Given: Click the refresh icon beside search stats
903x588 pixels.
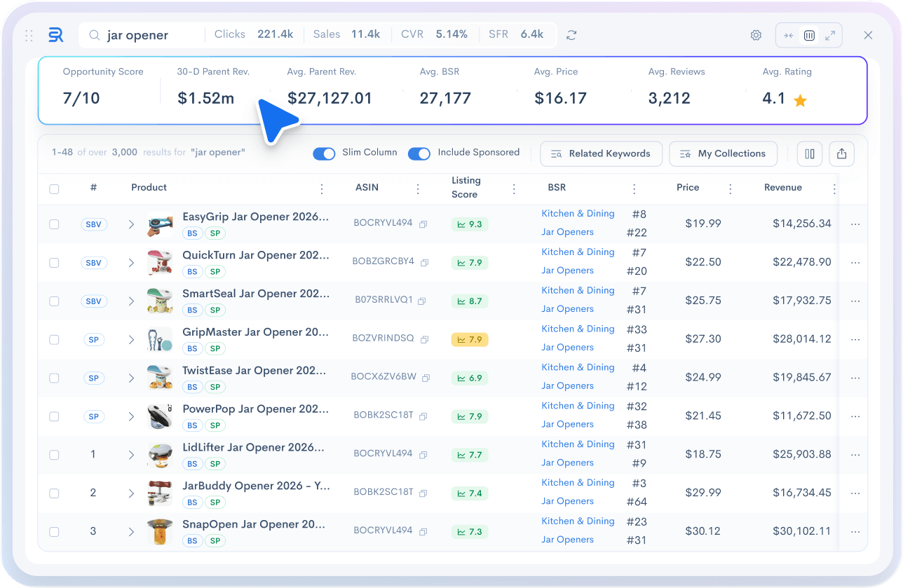Looking at the screenshot, I should pyautogui.click(x=571, y=35).
